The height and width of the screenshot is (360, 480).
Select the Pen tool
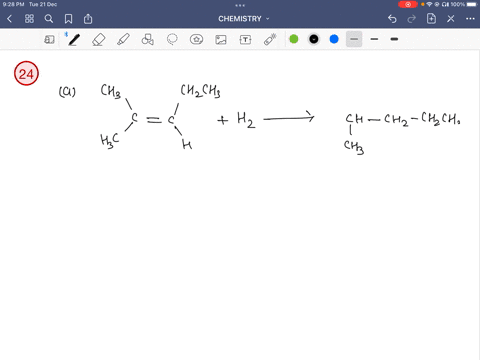coord(74,39)
